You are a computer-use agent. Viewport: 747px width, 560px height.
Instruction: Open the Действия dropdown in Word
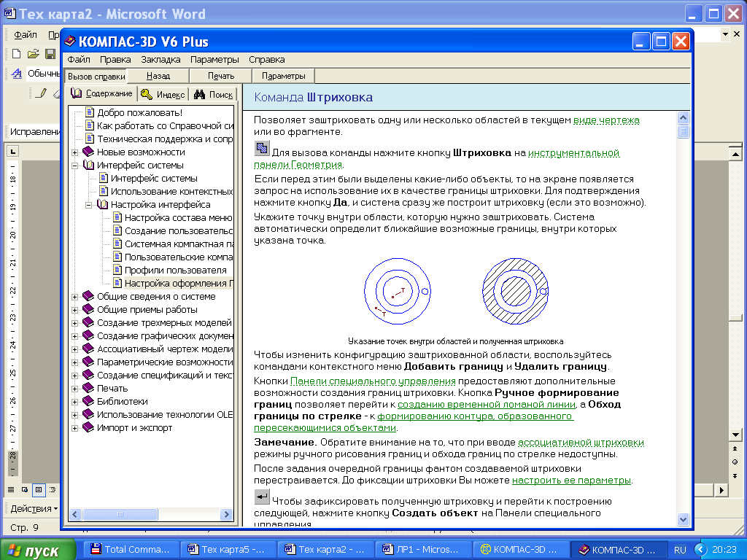[x=34, y=508]
